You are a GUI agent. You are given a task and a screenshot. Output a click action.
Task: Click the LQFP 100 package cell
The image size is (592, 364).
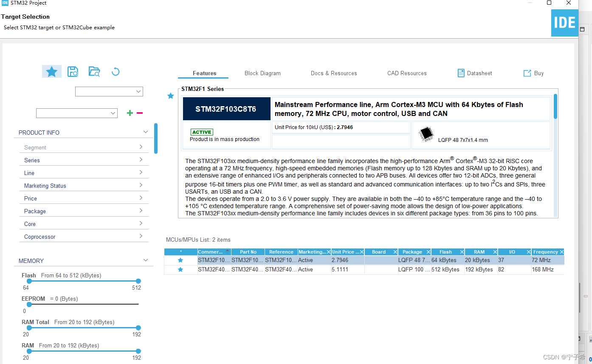(x=414, y=270)
